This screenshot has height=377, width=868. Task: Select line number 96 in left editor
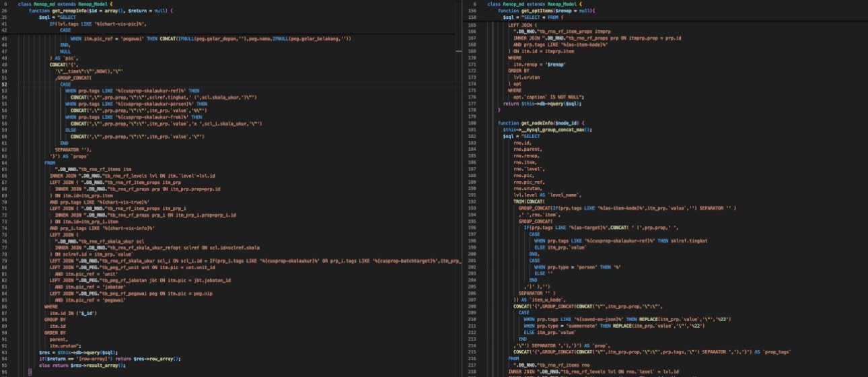click(x=5, y=371)
